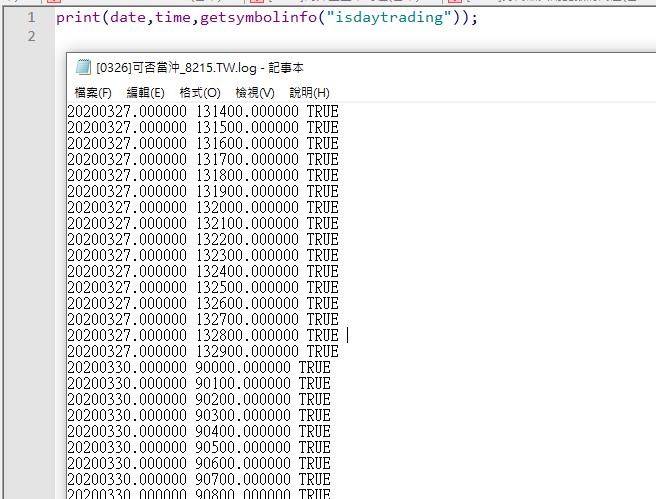Open the 檔案(F) File menu
Image resolution: width=656 pixels, height=499 pixels.
tap(93, 92)
